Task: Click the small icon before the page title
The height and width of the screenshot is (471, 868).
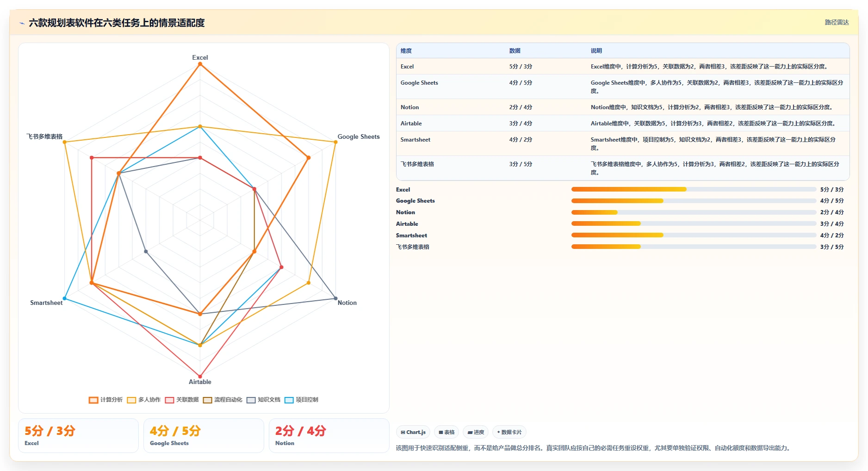Action: pyautogui.click(x=22, y=23)
